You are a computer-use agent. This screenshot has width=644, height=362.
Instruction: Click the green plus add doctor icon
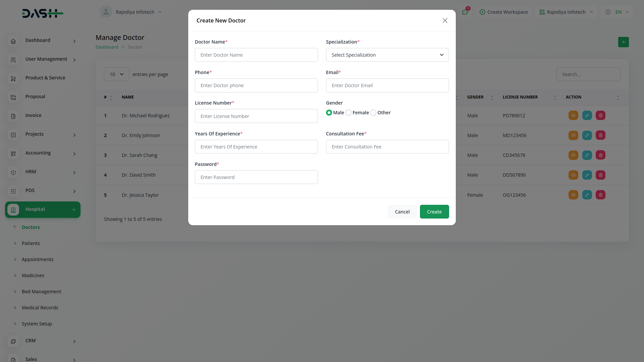tap(623, 42)
